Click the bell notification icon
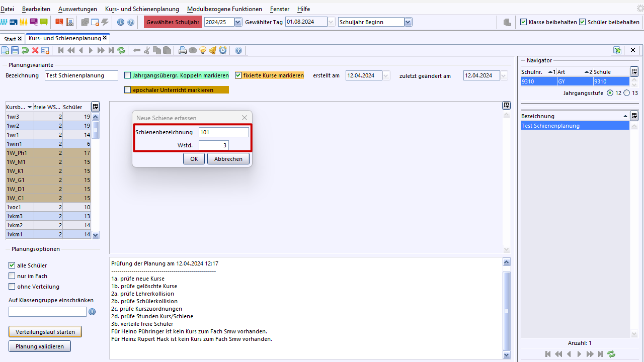This screenshot has height=362, width=644. pos(213,50)
